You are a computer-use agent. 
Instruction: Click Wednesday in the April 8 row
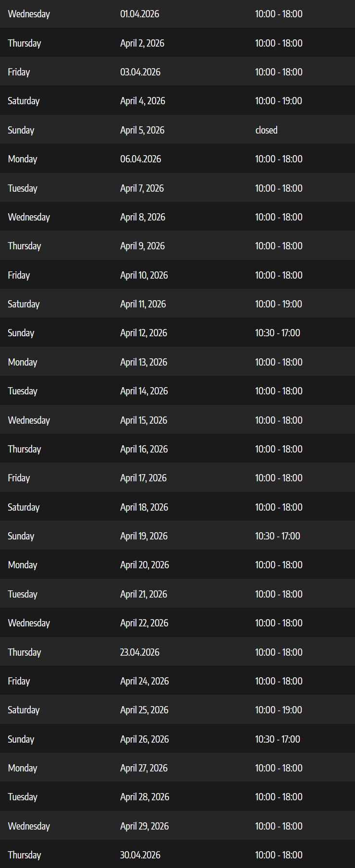(29, 217)
